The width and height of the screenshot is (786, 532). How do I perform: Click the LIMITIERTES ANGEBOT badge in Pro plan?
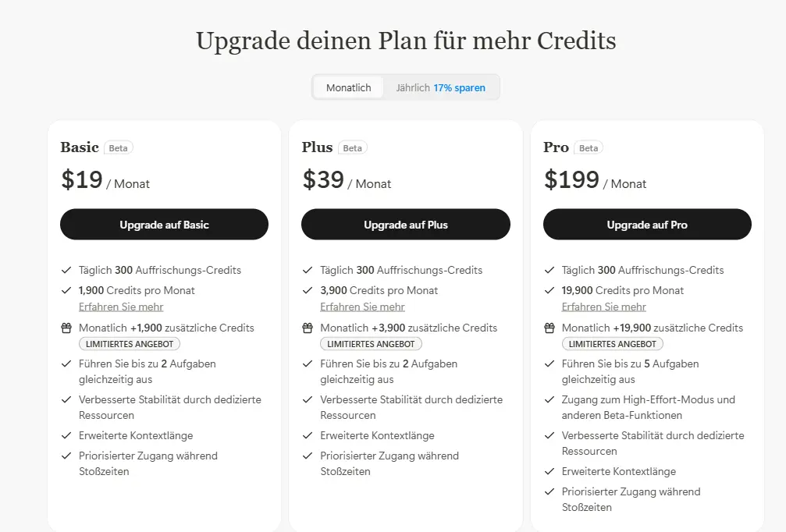613,344
